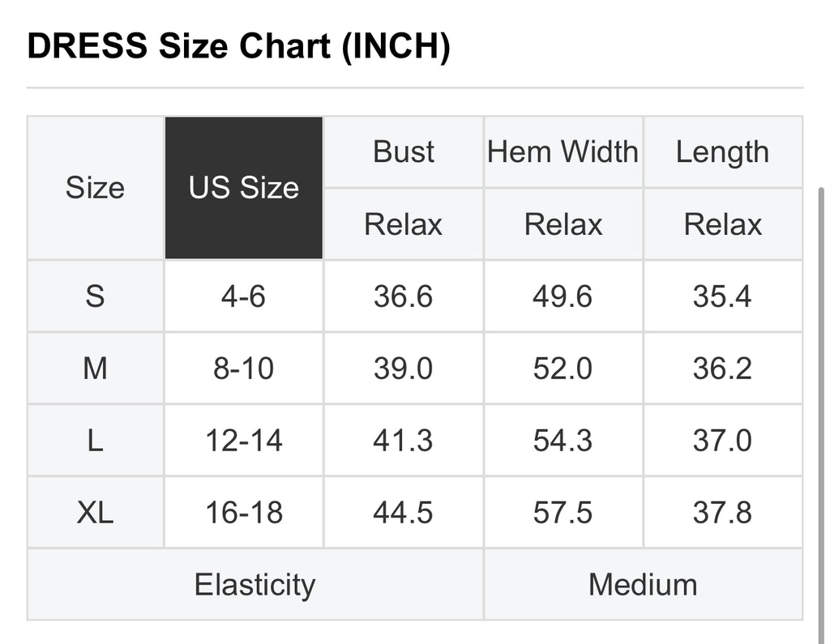Click the Size column header

click(96, 188)
